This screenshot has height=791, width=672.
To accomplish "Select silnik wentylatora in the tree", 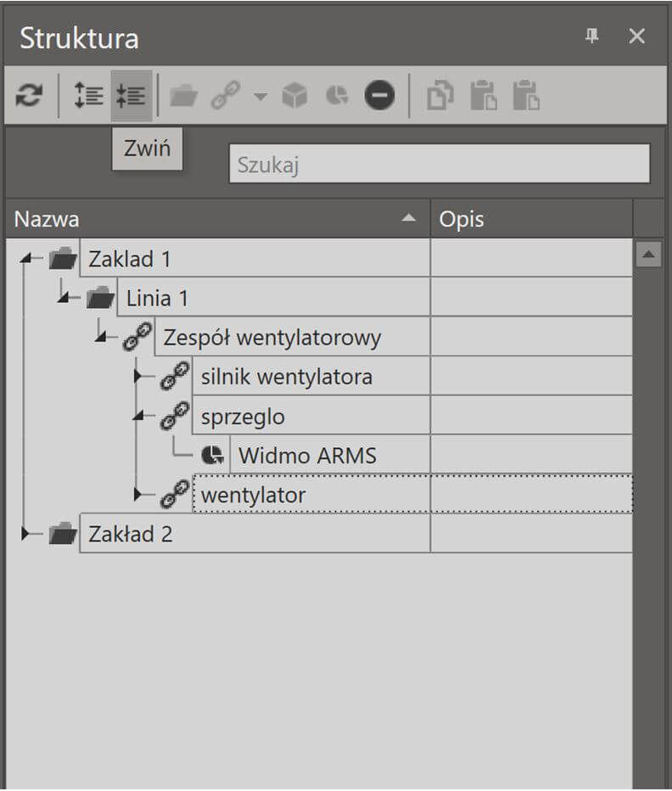I will [311, 376].
